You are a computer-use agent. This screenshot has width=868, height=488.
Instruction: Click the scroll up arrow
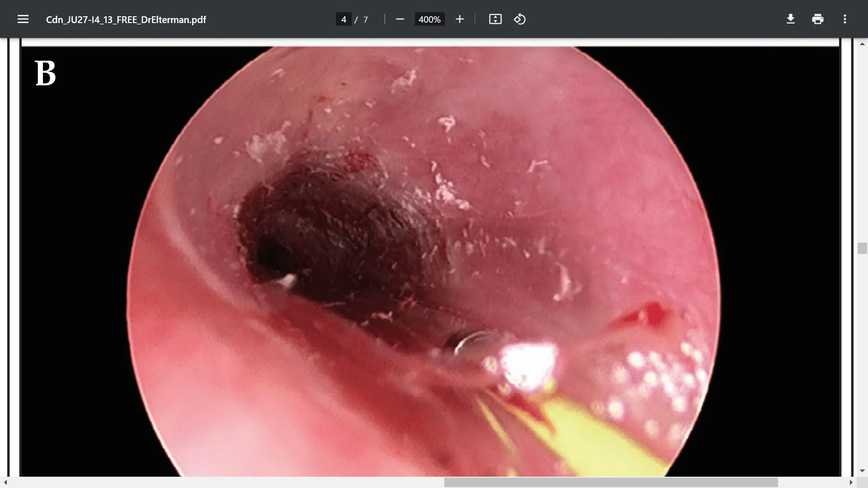(x=862, y=44)
